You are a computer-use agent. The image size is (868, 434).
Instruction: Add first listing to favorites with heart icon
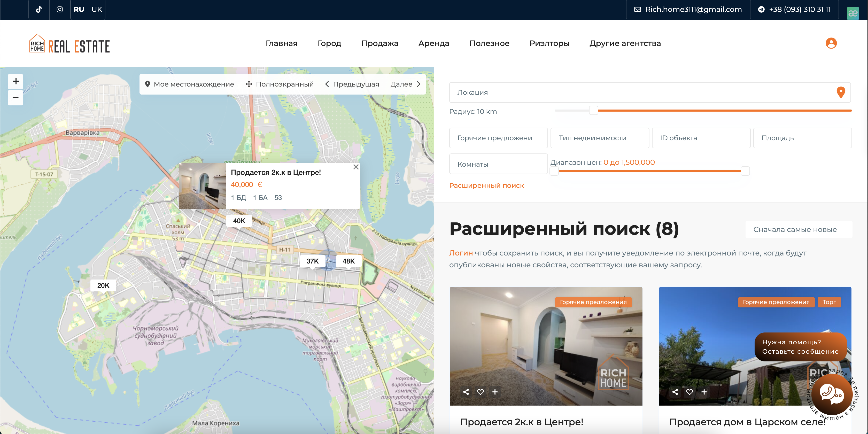pos(480,392)
